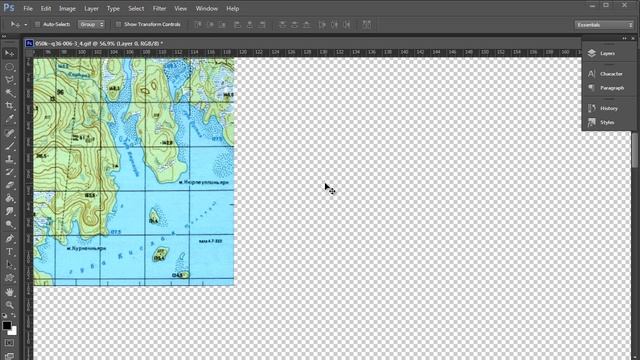Select the Healing Brush tool
This screenshot has height=360, width=640.
(x=9, y=133)
